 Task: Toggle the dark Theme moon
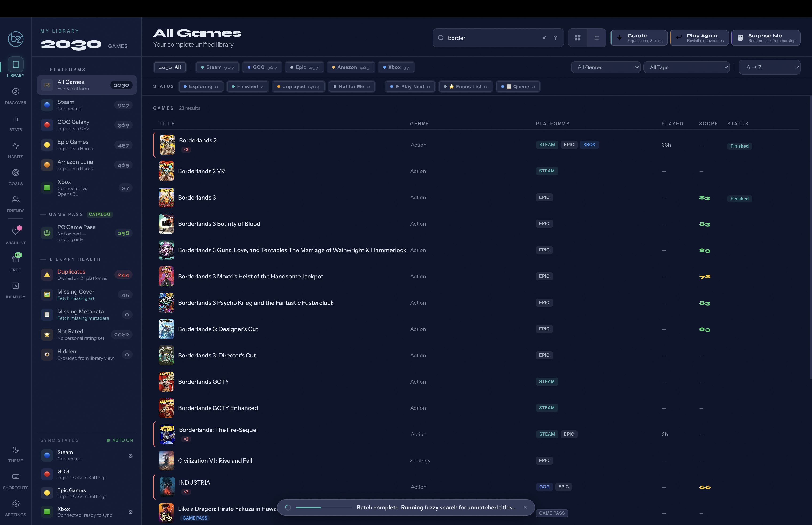[x=16, y=450]
